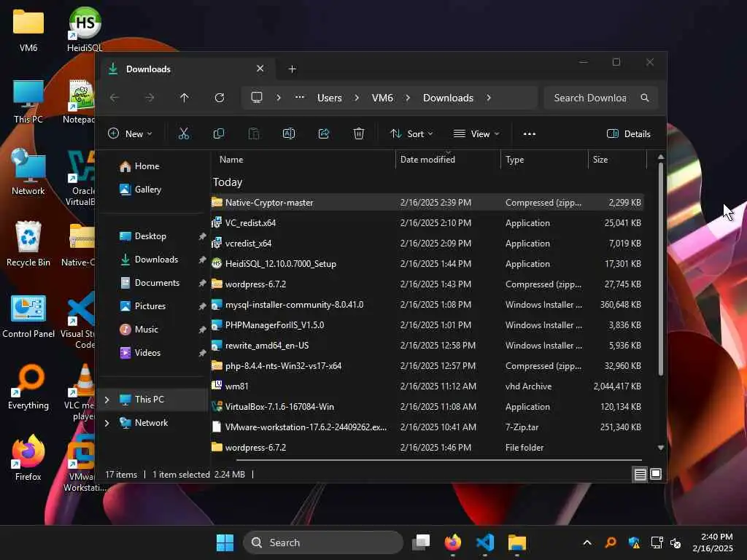
Task: Click Task View icon on taskbar
Action: pyautogui.click(x=421, y=542)
